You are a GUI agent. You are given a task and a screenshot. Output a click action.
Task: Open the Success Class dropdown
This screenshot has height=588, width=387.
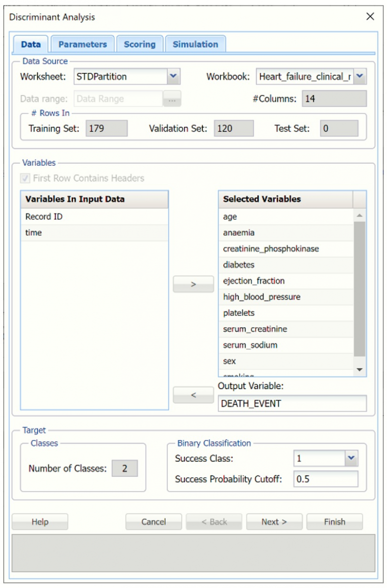pos(351,459)
